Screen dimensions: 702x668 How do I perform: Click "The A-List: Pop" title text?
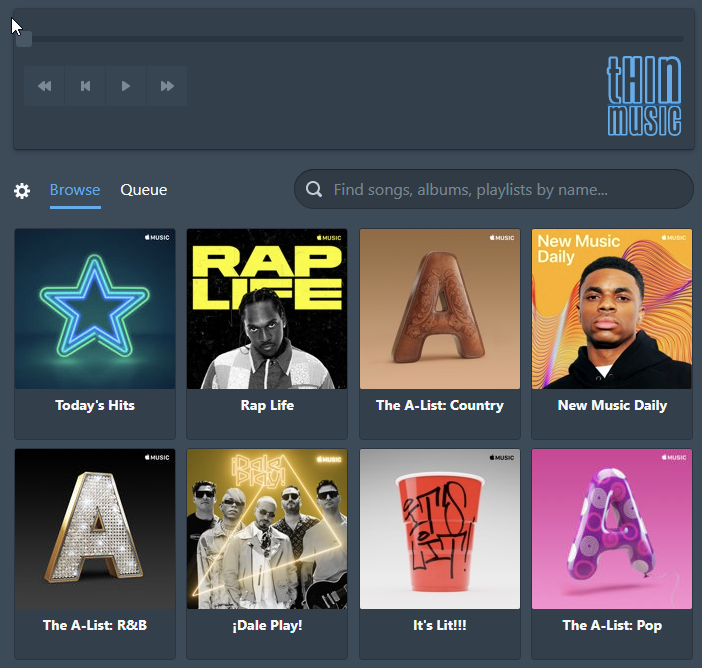coord(612,625)
